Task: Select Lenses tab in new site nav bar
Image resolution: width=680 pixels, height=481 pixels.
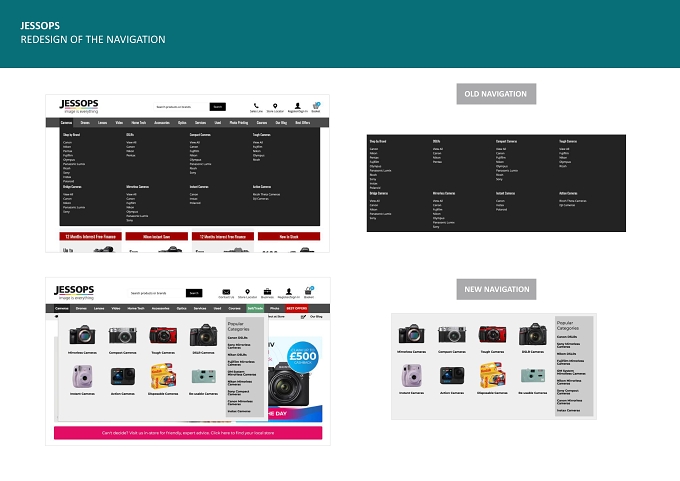Action: click(x=99, y=308)
